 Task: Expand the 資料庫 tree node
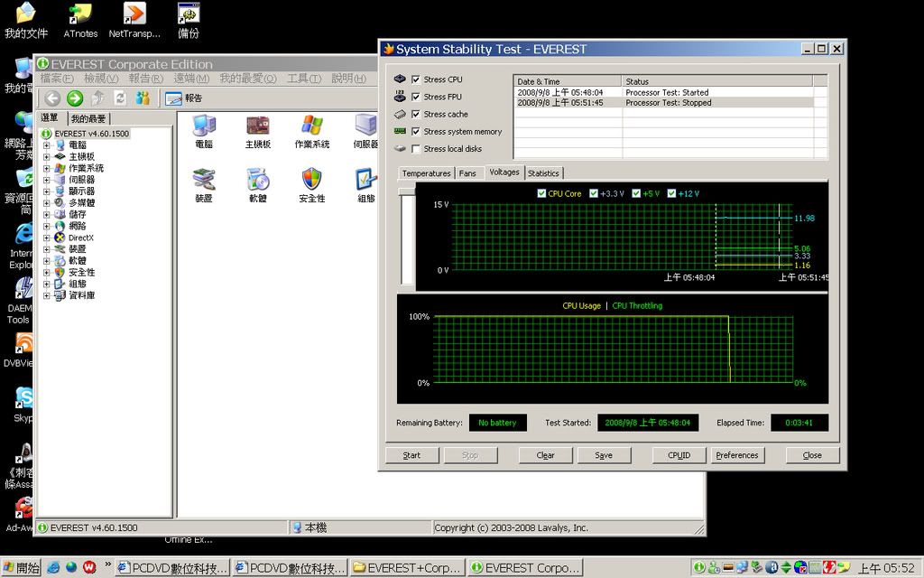(x=46, y=295)
